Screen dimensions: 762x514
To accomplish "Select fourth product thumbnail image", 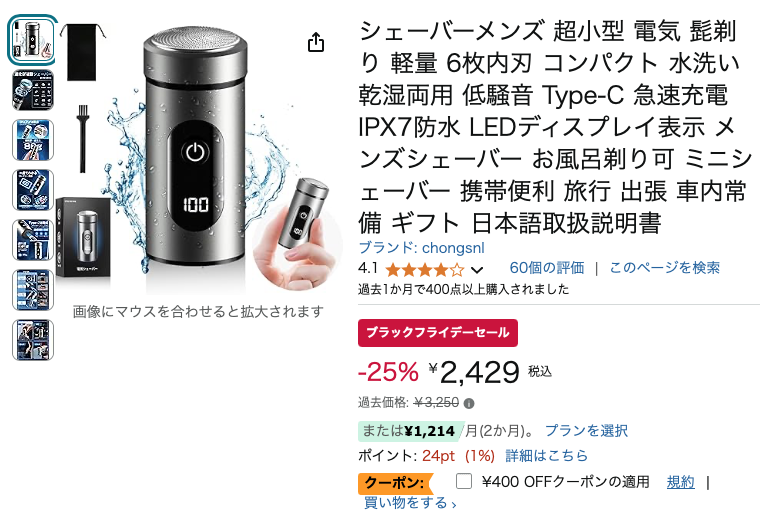I will pyautogui.click(x=33, y=190).
